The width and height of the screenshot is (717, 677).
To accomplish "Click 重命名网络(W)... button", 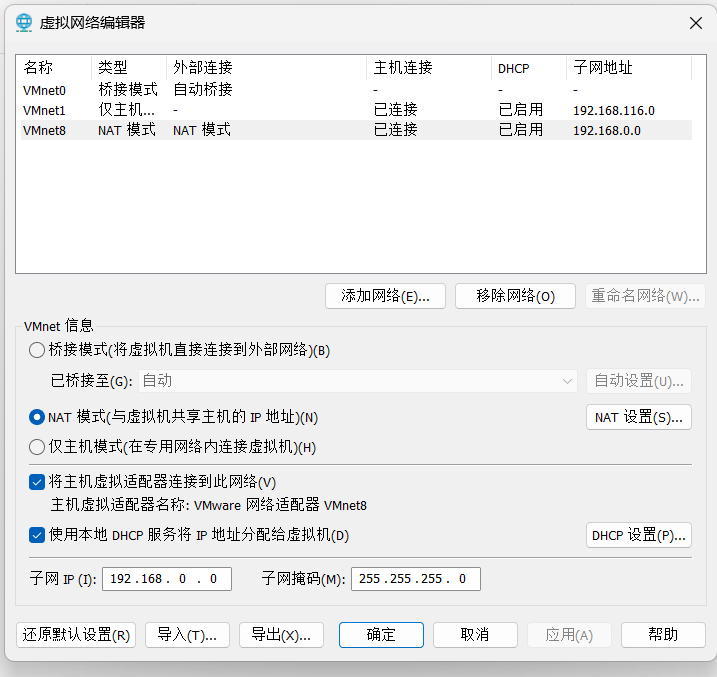I will 645,296.
